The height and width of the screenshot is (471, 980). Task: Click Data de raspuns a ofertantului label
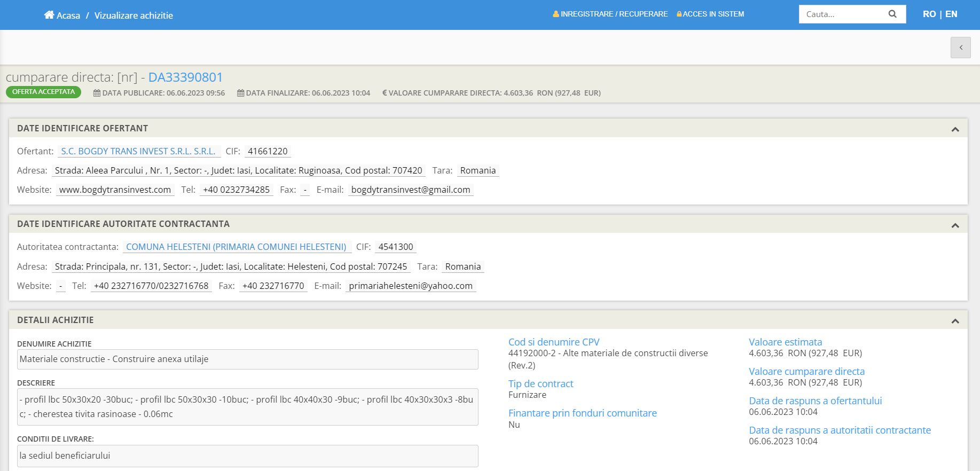[x=815, y=401]
